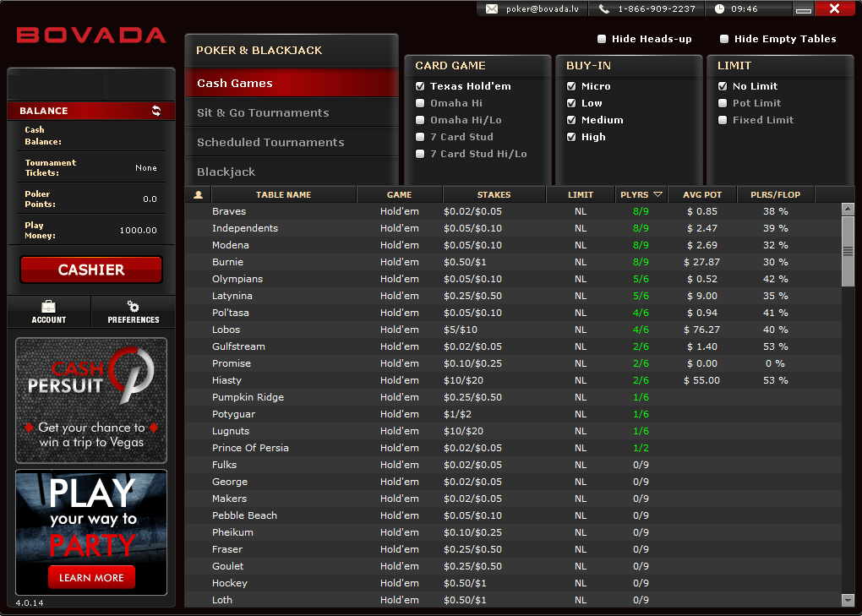This screenshot has width=862, height=616.
Task: Click the clock icon
Action: click(x=719, y=8)
